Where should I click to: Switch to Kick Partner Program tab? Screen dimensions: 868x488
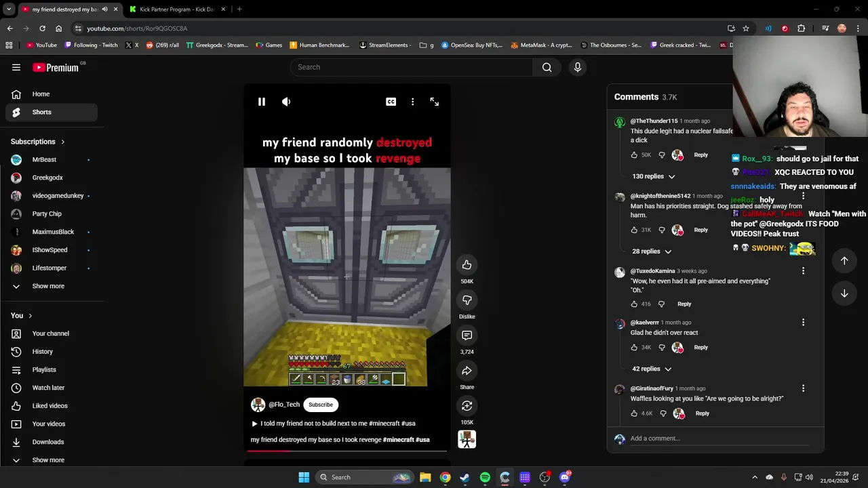tap(176, 9)
